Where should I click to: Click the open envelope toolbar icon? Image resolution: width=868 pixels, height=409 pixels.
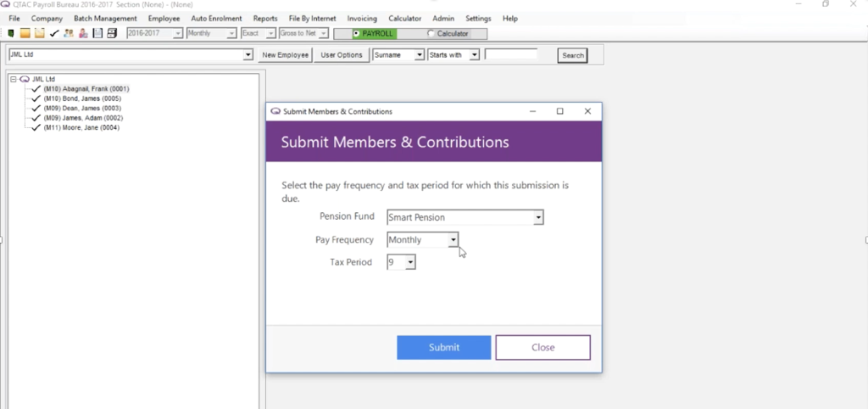[x=39, y=33]
